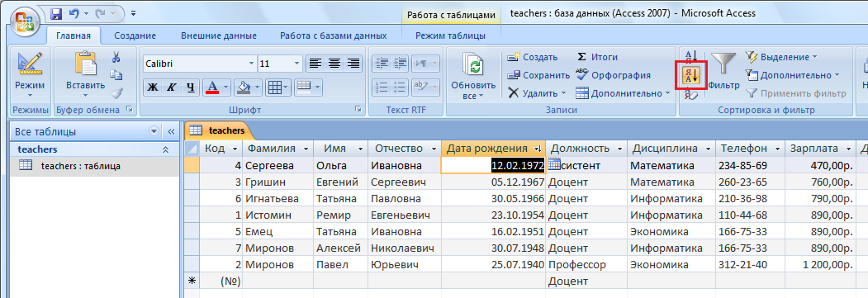Open the Работа с базами данных tab
Viewport: 868px width, 298px height.
tap(334, 35)
